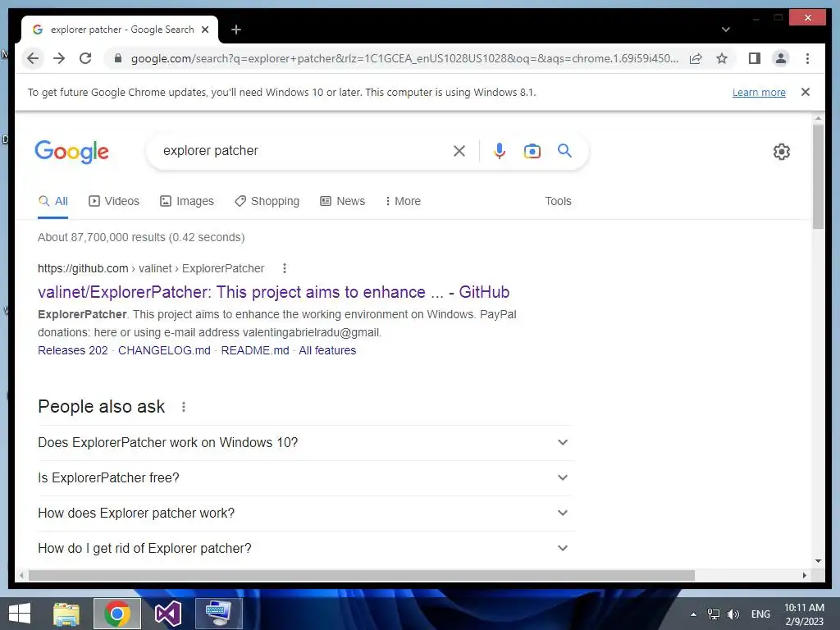
Task: Show hidden system tray icons
Action: click(693, 614)
